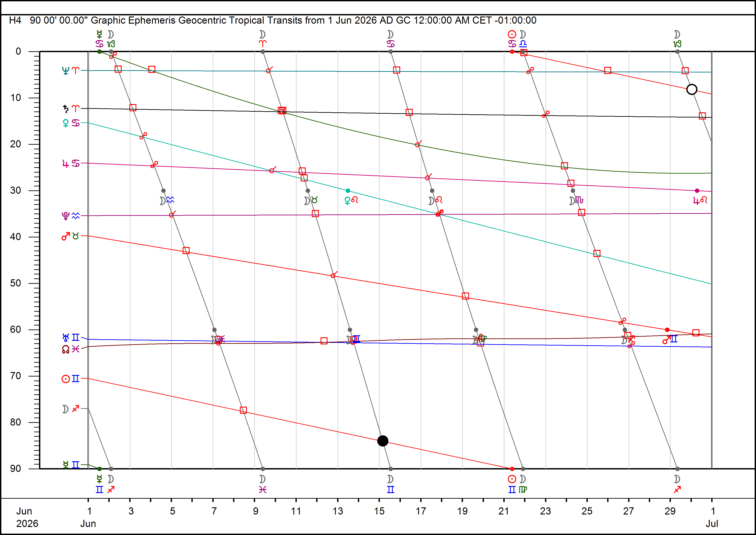
Task: Click the Saturn symbol near degree 12
Action: pyautogui.click(x=66, y=108)
